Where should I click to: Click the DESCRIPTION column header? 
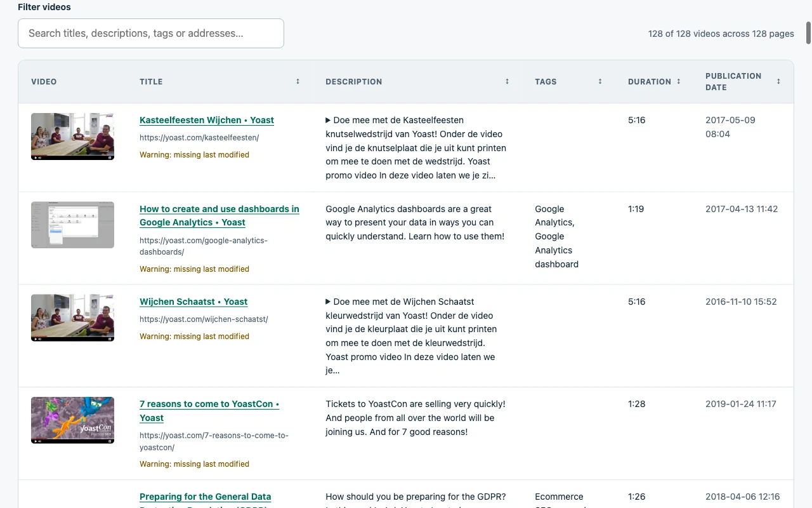click(x=354, y=81)
